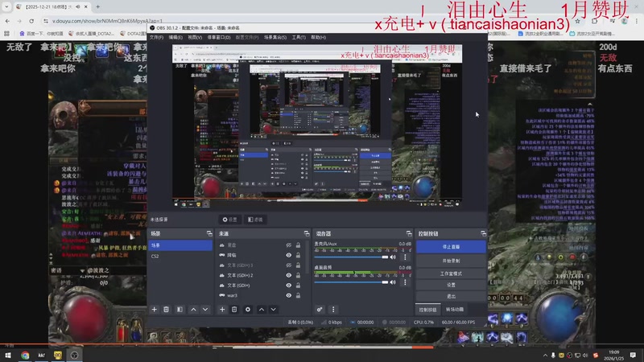Open the 视图(V) menu in OBS
This screenshot has height=362, width=644.
coord(195,37)
